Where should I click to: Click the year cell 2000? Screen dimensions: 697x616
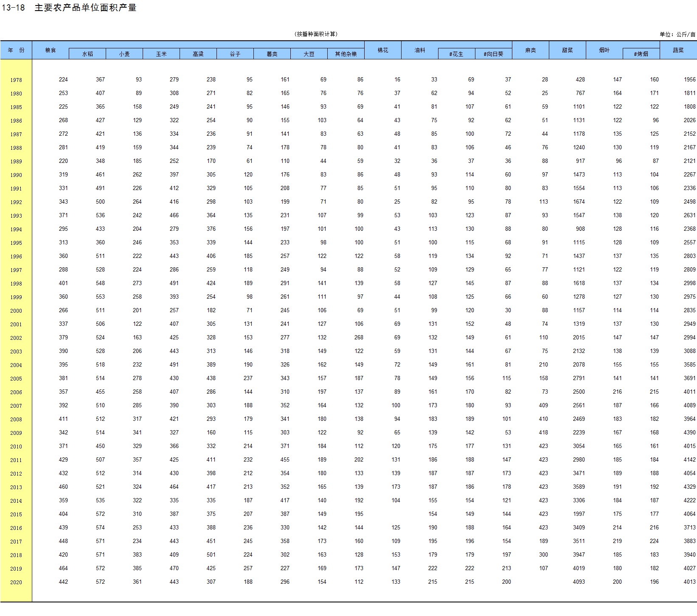[x=16, y=311]
